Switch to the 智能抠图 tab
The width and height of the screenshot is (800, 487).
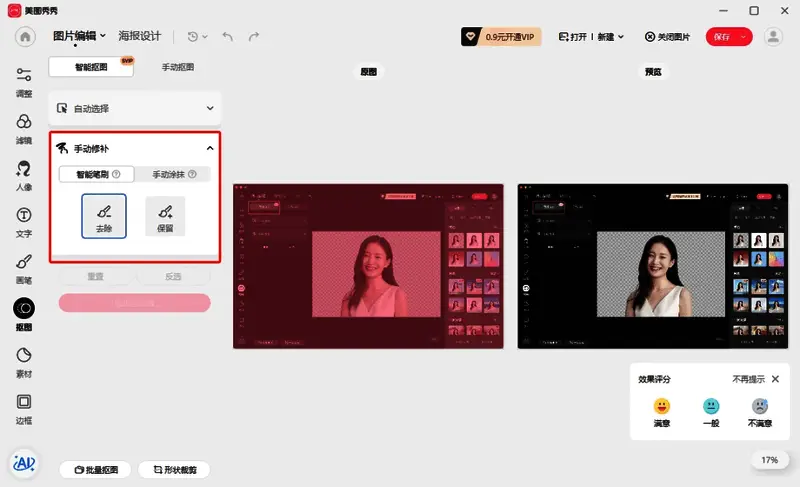click(91, 67)
